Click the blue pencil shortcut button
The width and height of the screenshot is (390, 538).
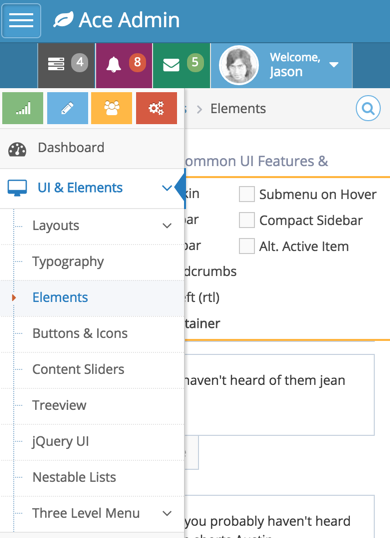point(67,108)
